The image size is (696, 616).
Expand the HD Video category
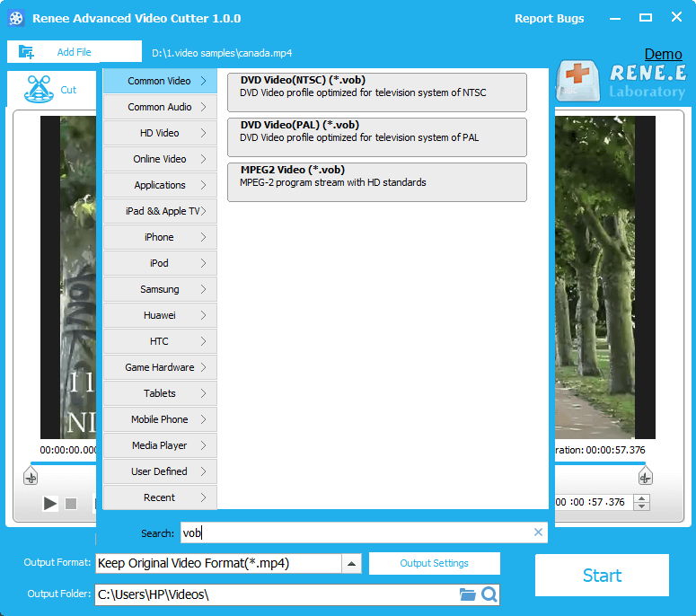(x=160, y=133)
